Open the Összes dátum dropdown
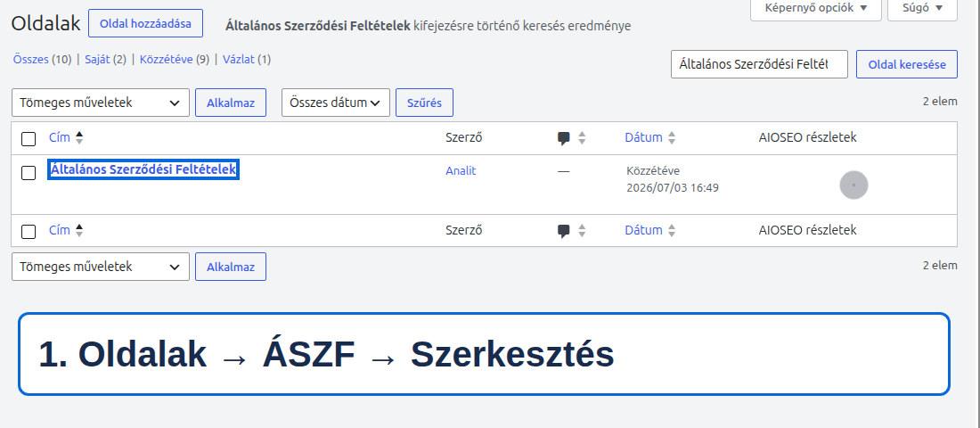The height and width of the screenshot is (428, 980). click(x=336, y=103)
